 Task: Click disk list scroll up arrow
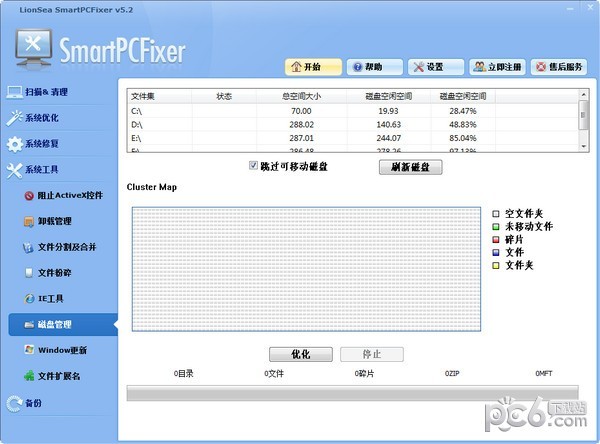click(584, 94)
